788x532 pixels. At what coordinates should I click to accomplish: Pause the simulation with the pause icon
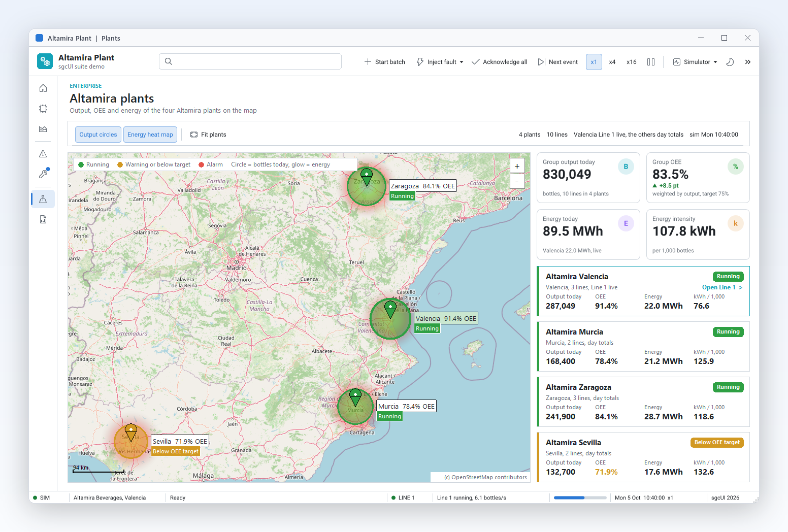pyautogui.click(x=651, y=62)
